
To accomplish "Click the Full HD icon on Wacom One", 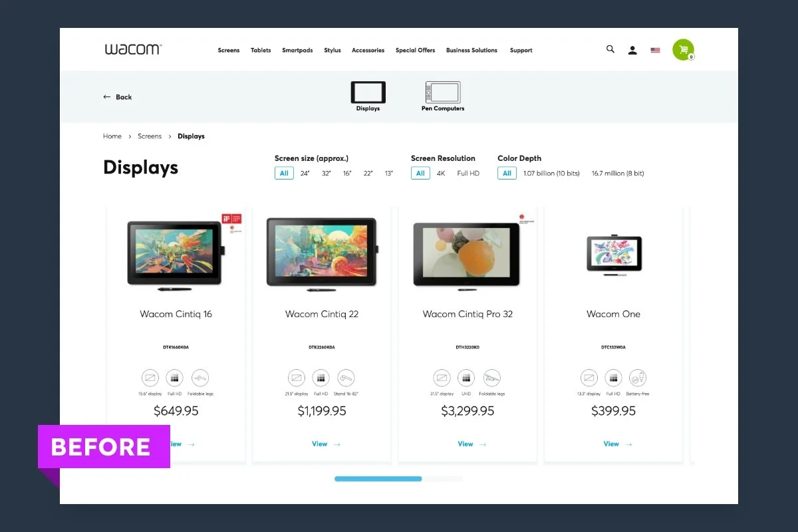I will click(x=613, y=378).
